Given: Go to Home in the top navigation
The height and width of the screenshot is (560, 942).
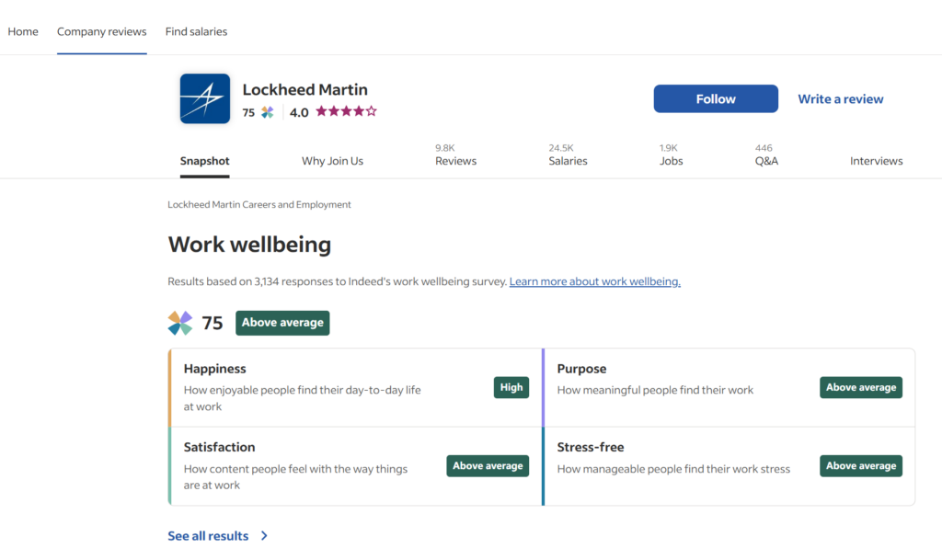Looking at the screenshot, I should tap(23, 30).
